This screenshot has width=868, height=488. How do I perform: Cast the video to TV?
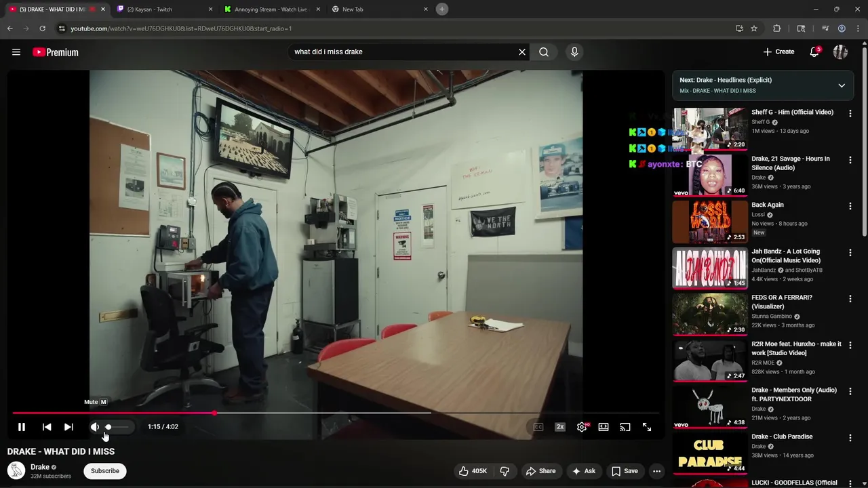pyautogui.click(x=625, y=427)
